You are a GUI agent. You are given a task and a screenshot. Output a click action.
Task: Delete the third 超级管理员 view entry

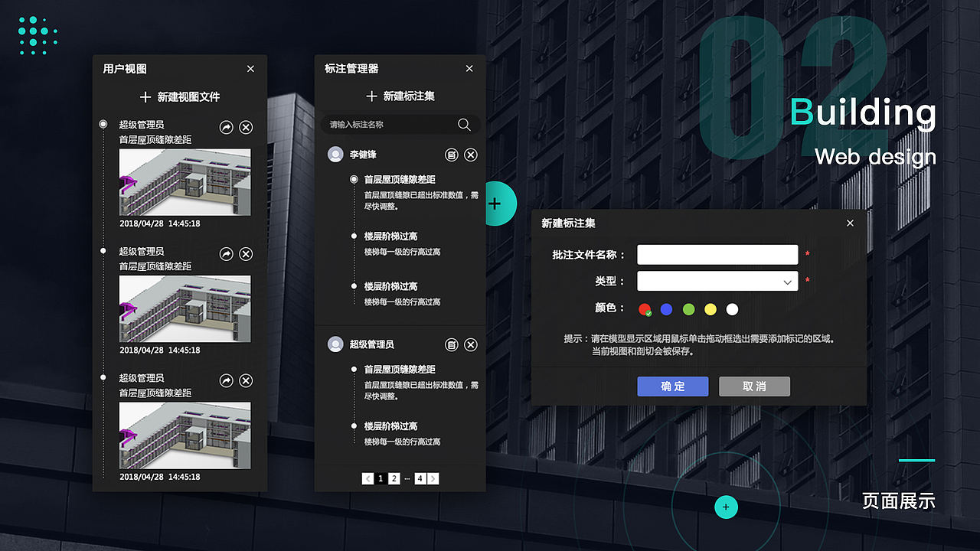pyautogui.click(x=246, y=380)
